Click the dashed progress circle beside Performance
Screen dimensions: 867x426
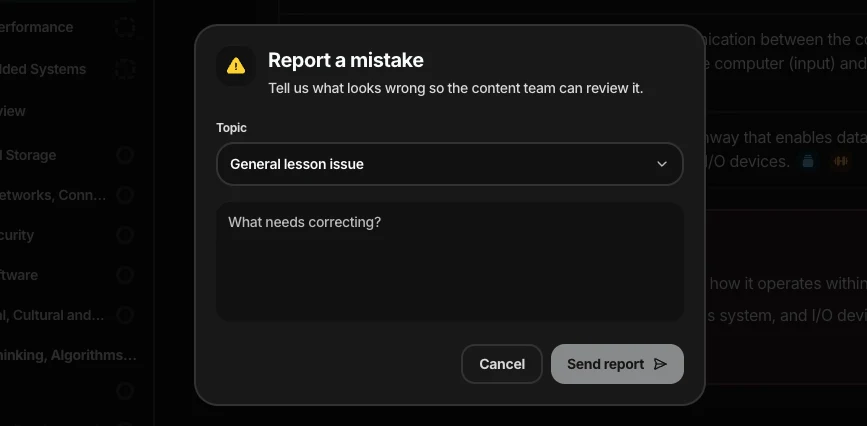[x=125, y=27]
